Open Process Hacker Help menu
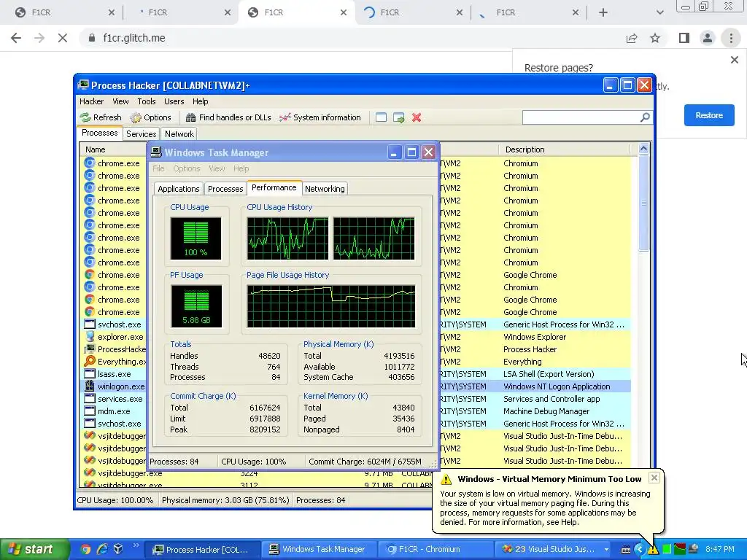Image resolution: width=747 pixels, height=560 pixels. pyautogui.click(x=200, y=101)
